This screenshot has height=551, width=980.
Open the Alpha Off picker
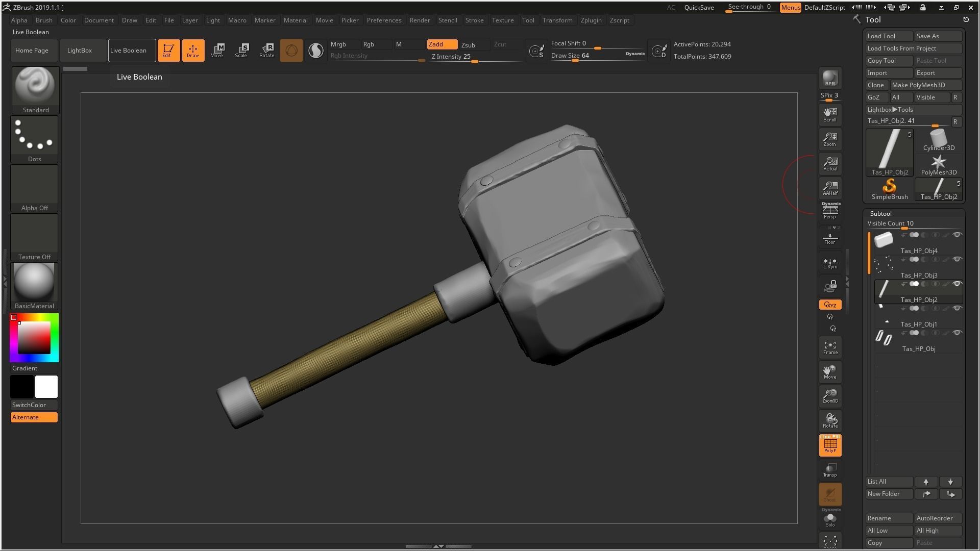[x=34, y=188]
